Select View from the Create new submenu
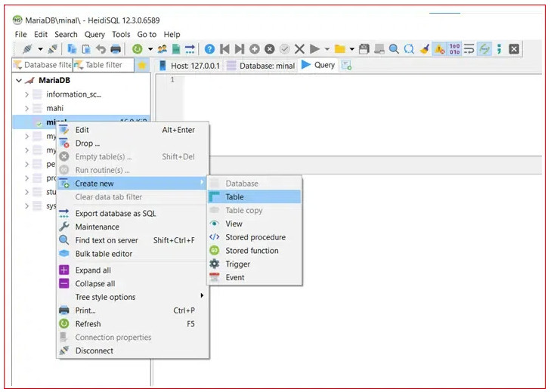551x392 pixels. (x=255, y=224)
